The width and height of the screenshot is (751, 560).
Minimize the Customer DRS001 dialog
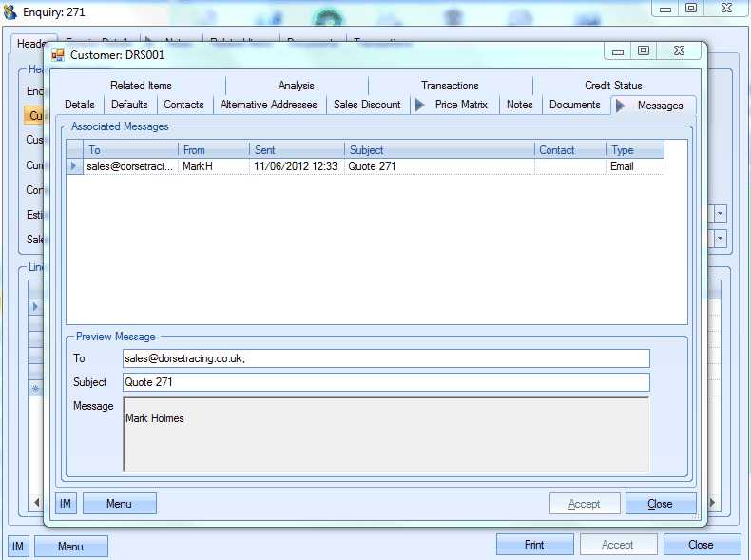coord(619,51)
